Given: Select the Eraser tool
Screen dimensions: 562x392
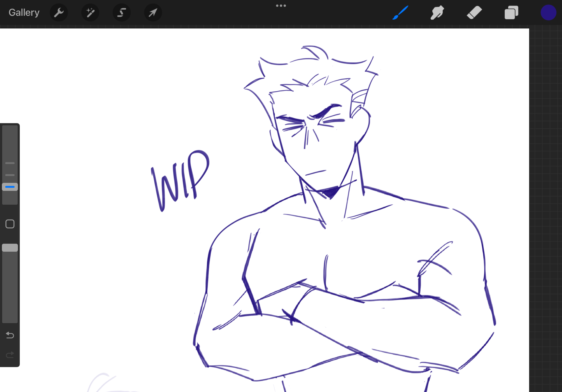Looking at the screenshot, I should pyautogui.click(x=474, y=13).
